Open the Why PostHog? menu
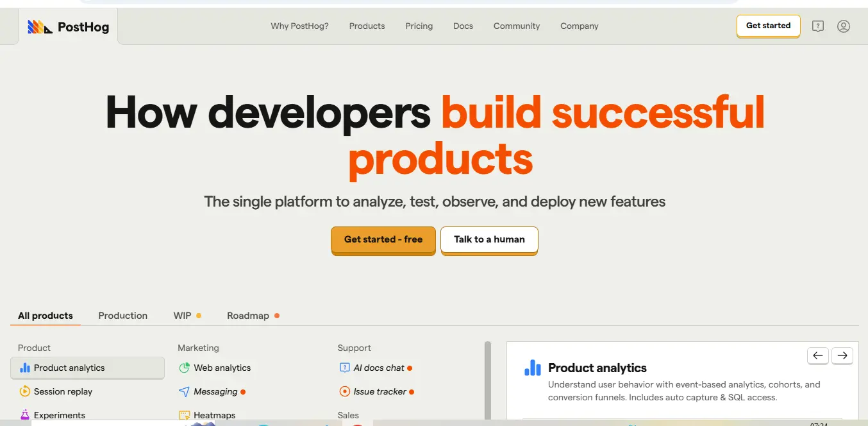 tap(299, 26)
